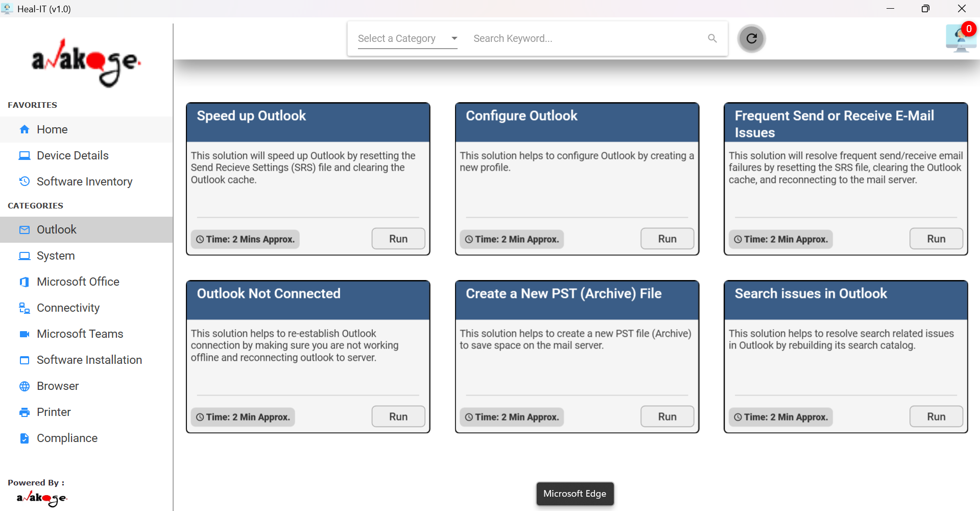The width and height of the screenshot is (980, 511).
Task: Click the time label on Create New PST card
Action: (x=512, y=417)
